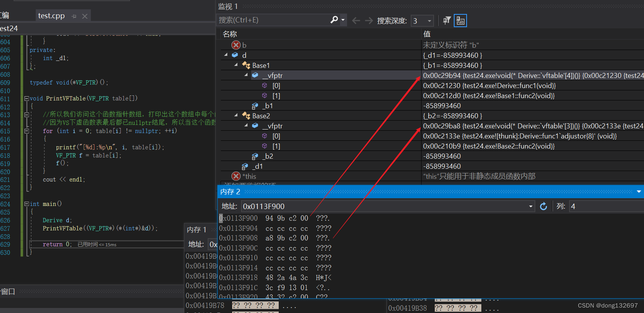
Task: Click value {_b1=-858993460 }
Action: click(x=453, y=66)
